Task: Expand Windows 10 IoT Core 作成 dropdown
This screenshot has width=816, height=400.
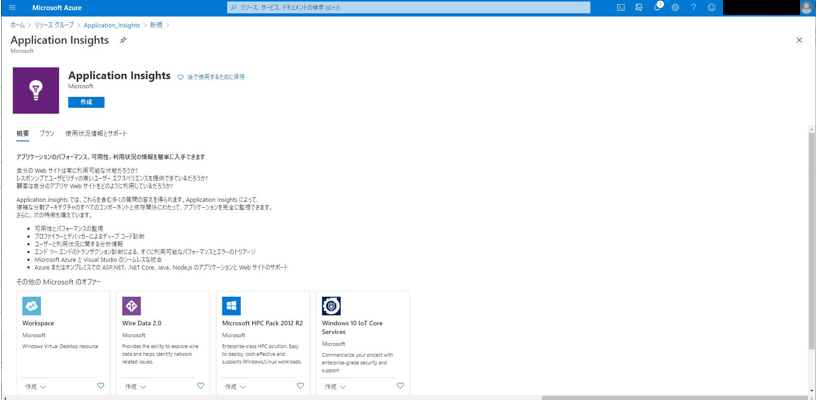Action: pyautogui.click(x=335, y=387)
